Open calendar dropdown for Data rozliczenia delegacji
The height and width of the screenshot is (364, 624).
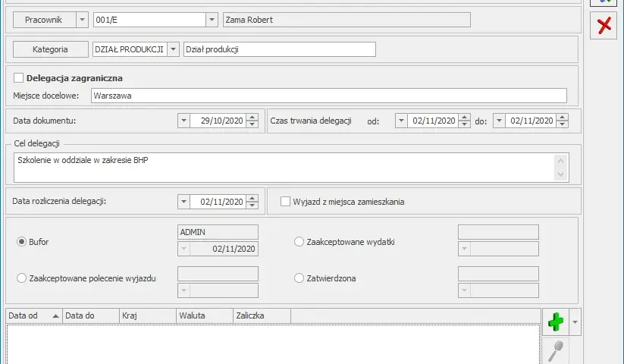(183, 202)
